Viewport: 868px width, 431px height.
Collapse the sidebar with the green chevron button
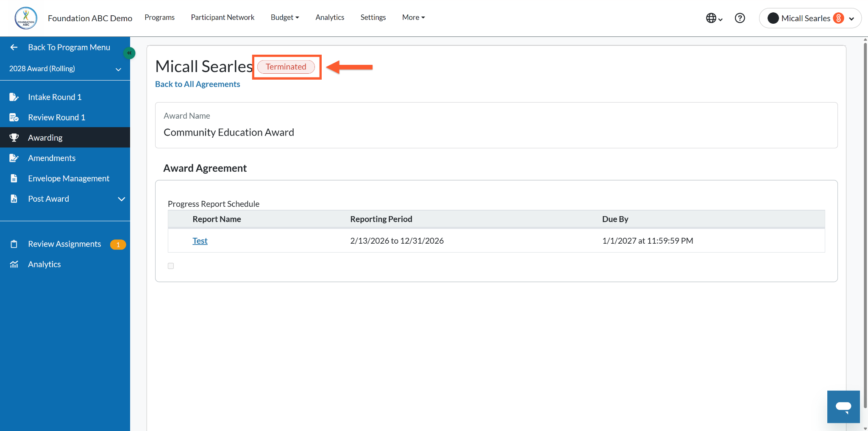tap(129, 53)
